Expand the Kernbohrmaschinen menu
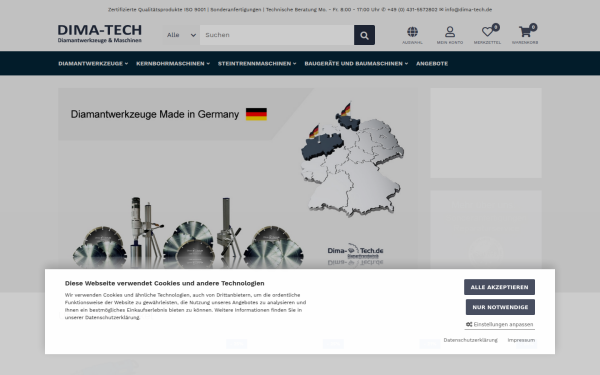This screenshot has width=600, height=375. tap(173, 64)
